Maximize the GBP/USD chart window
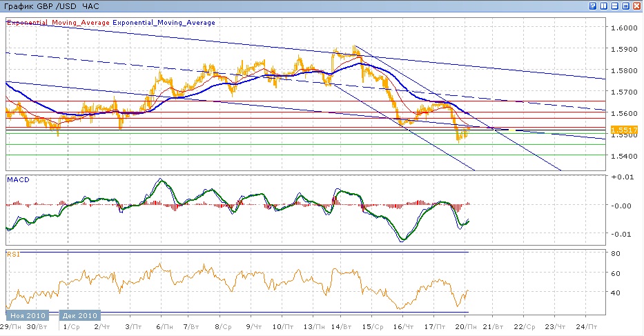Image resolution: width=644 pixels, height=336 pixels. point(626,6)
